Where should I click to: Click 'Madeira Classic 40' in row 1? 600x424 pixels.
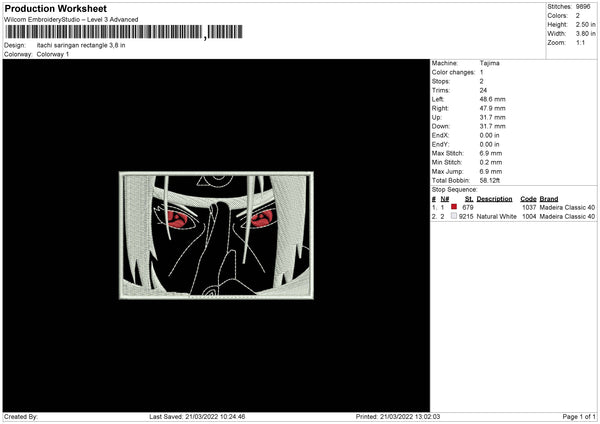tap(567, 207)
